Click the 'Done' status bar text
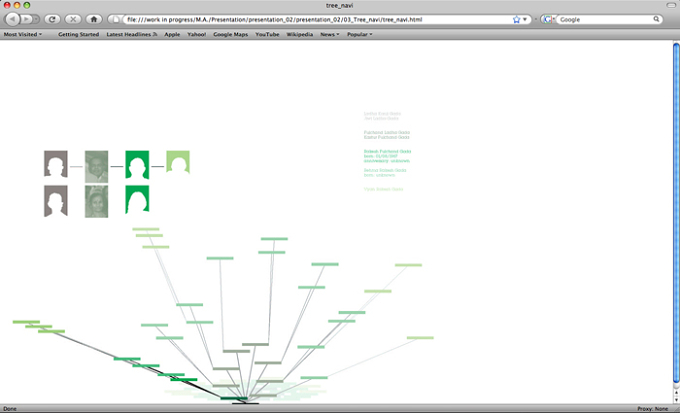The height and width of the screenshot is (413, 680). pos(10,409)
